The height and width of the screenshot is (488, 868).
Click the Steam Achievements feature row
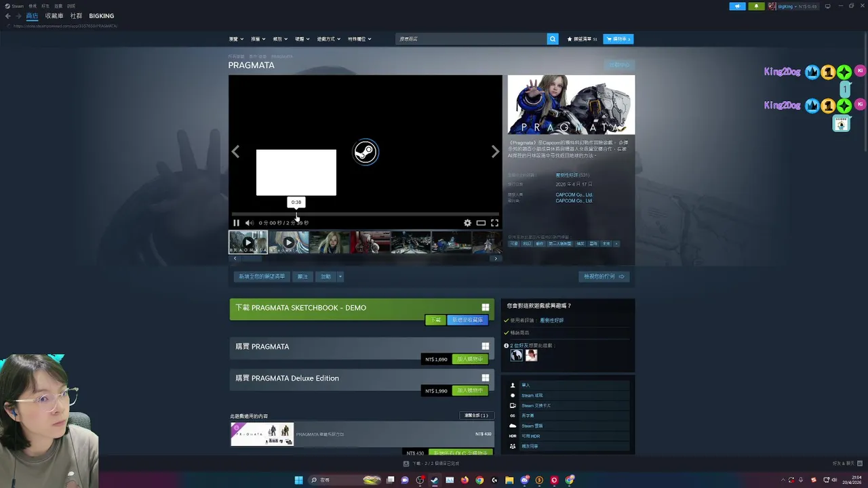(569, 395)
